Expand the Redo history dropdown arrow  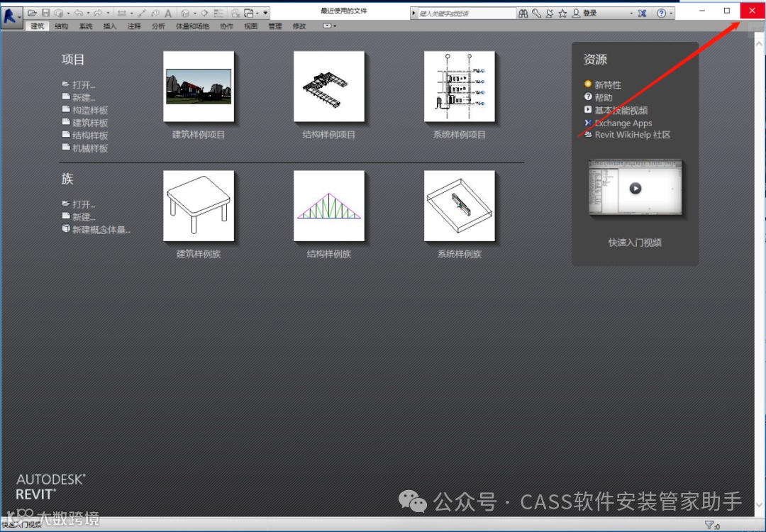108,13
